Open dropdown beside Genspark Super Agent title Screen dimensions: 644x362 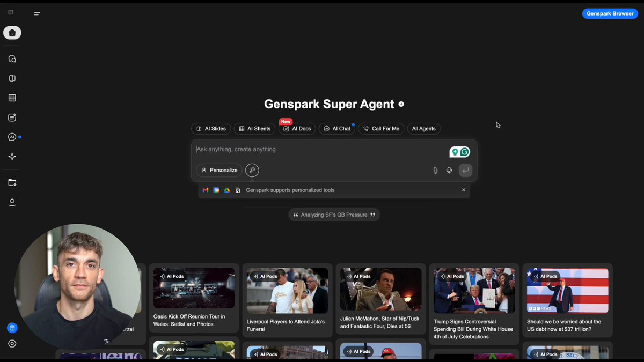pos(401,104)
